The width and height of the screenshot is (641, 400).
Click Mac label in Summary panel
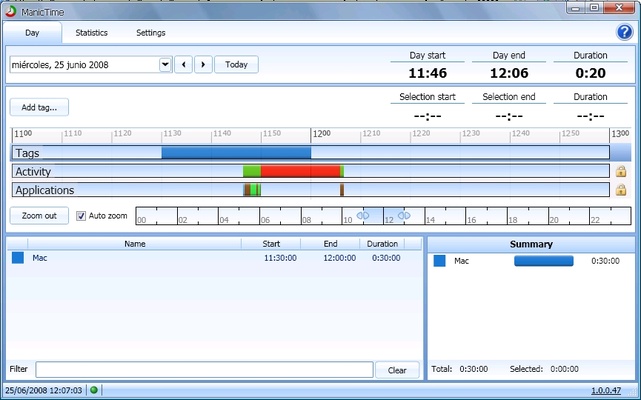[462, 261]
